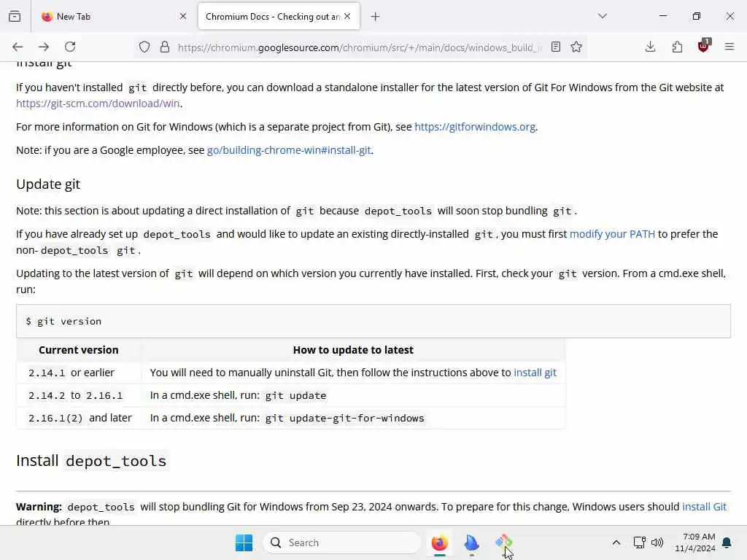Open network status tray icon
This screenshot has width=747, height=560.
click(x=639, y=542)
